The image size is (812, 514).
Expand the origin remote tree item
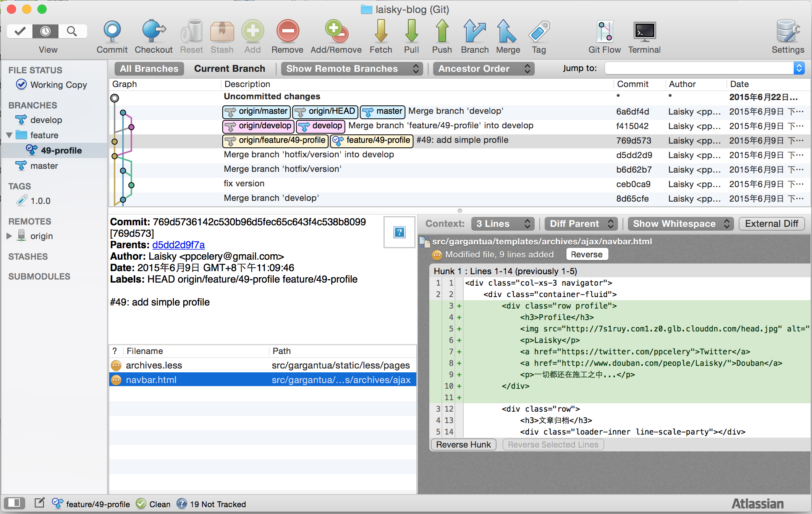pos(9,236)
